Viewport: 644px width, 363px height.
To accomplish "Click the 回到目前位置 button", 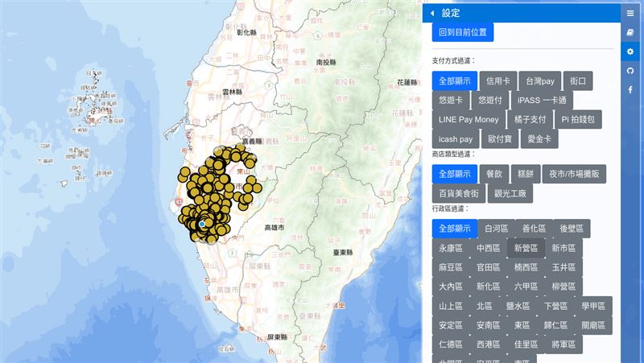I will click(462, 32).
